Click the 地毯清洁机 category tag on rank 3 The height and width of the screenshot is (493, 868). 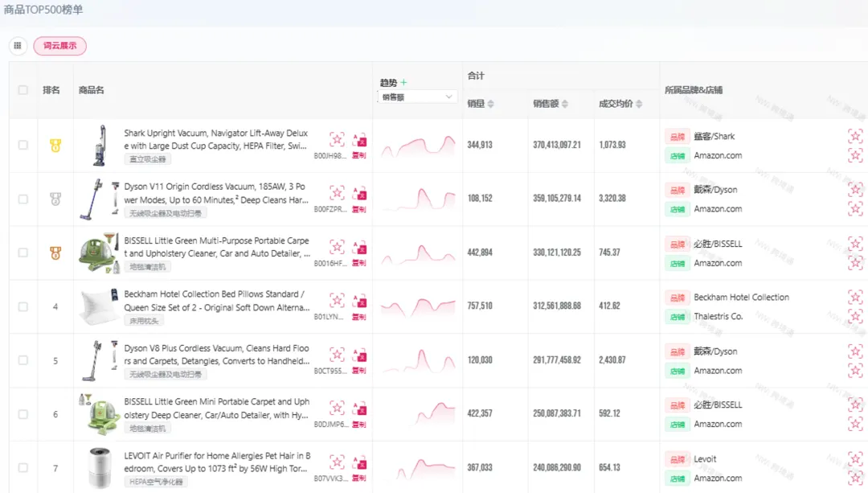(x=148, y=266)
